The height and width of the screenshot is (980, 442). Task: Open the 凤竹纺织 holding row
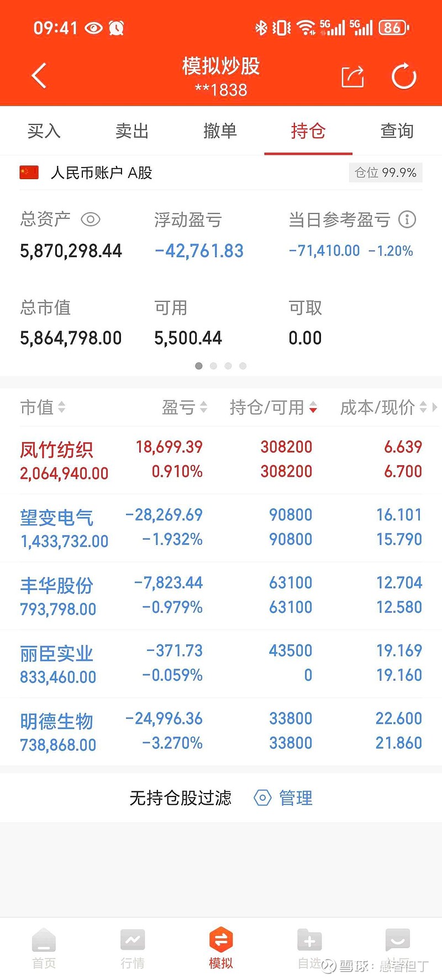[x=221, y=460]
